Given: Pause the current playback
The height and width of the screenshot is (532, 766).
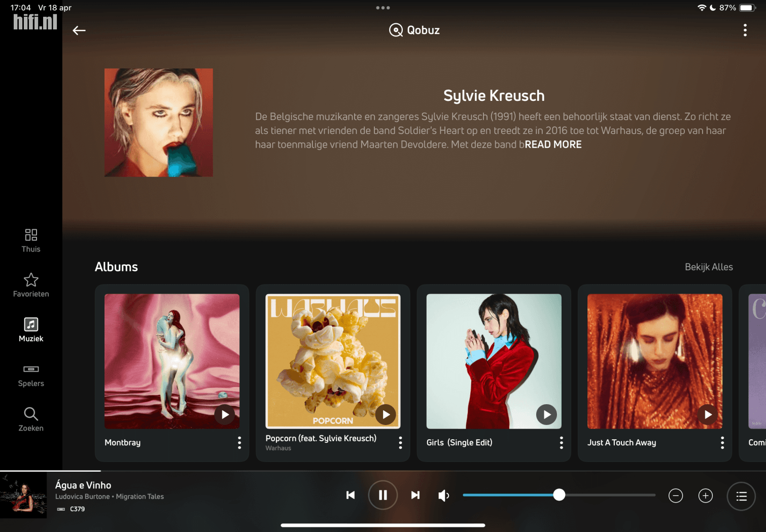Looking at the screenshot, I should pyautogui.click(x=382, y=495).
